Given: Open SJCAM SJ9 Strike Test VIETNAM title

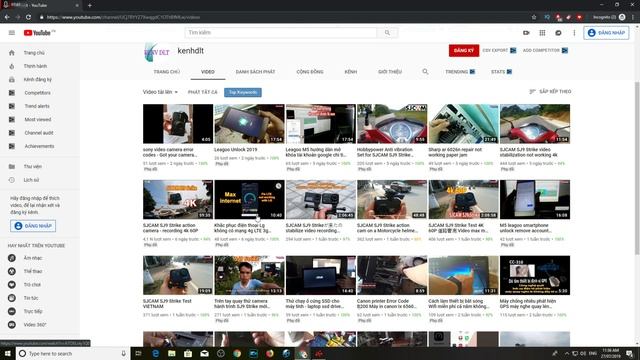Looking at the screenshot, I should [x=167, y=304].
